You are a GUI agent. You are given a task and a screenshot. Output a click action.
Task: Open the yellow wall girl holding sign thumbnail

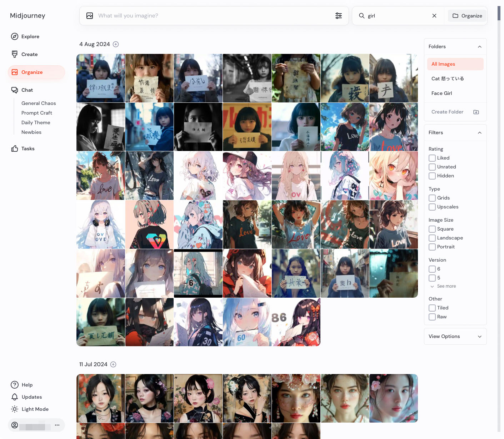pos(247,127)
